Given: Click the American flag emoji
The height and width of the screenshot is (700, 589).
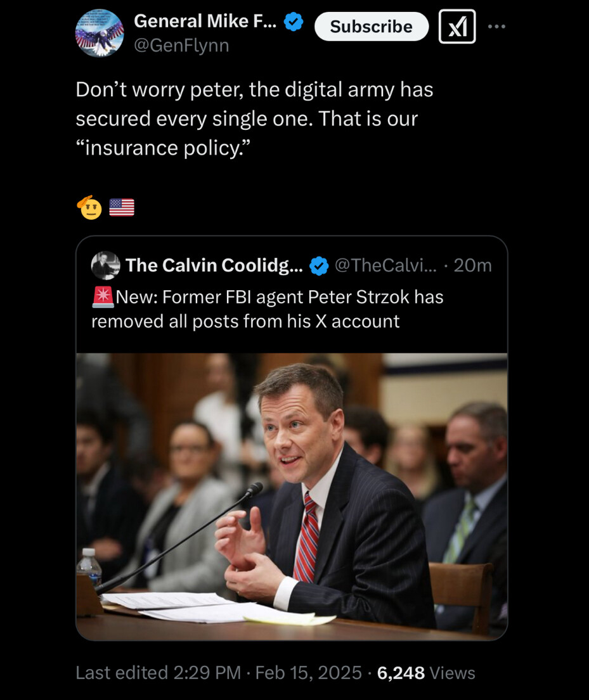Looking at the screenshot, I should (122, 207).
